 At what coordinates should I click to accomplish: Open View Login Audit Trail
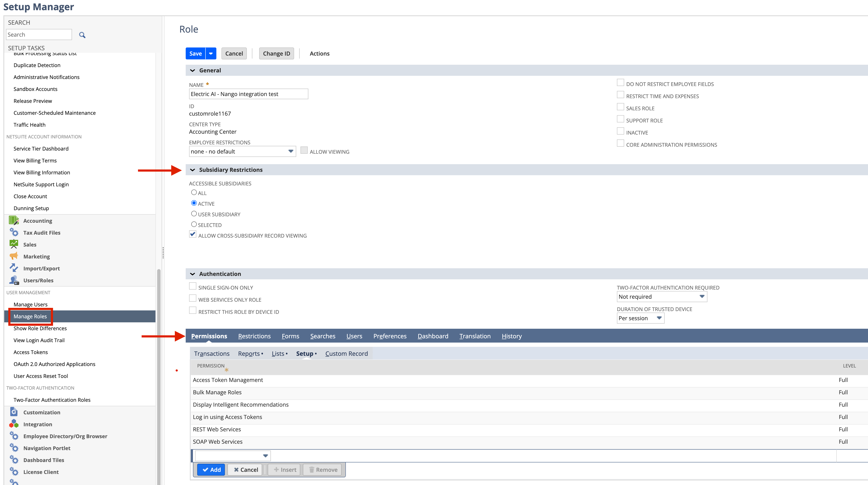coord(39,340)
